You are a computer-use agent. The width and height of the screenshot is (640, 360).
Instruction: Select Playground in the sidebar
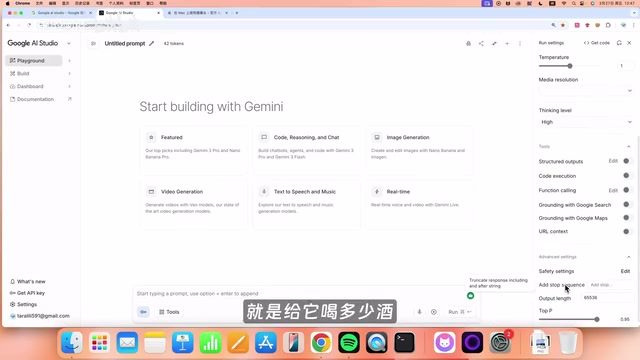click(34, 60)
